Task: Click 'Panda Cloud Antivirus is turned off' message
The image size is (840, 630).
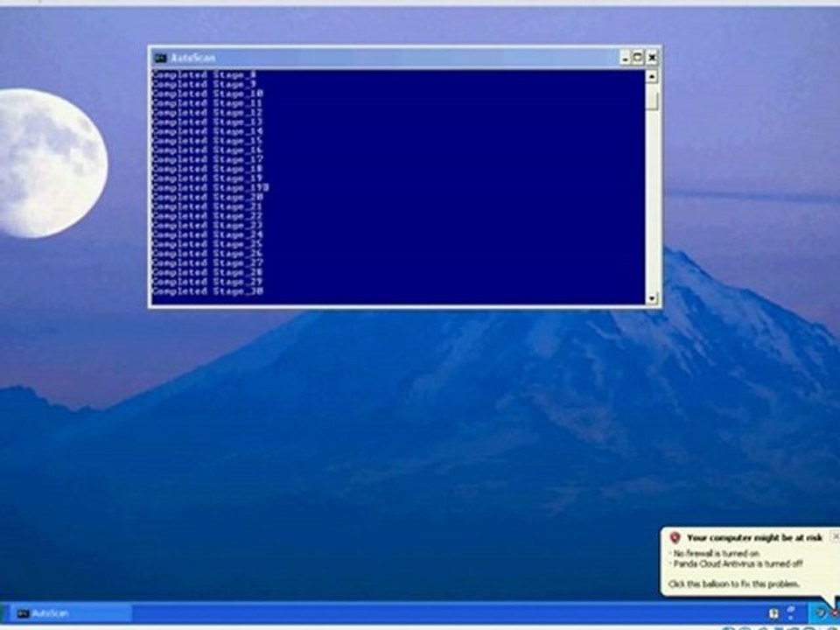Action: pos(738,563)
